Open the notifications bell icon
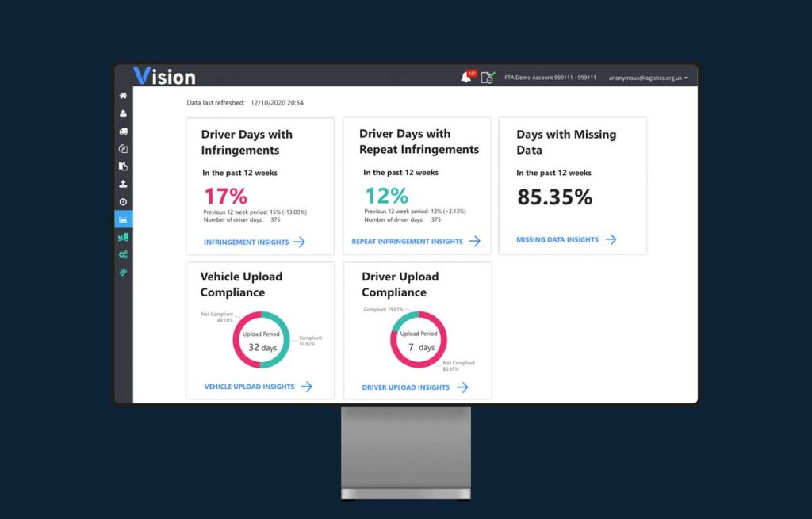 [x=466, y=77]
